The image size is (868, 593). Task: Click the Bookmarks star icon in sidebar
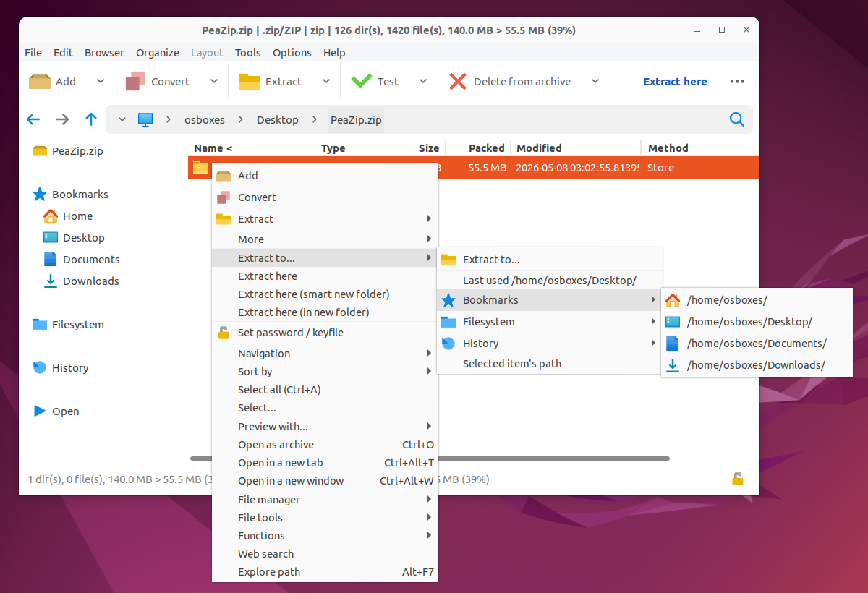[x=40, y=194]
